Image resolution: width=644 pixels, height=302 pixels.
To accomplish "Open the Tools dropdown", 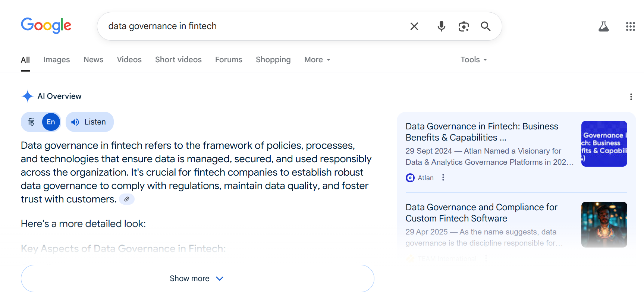I will [473, 60].
